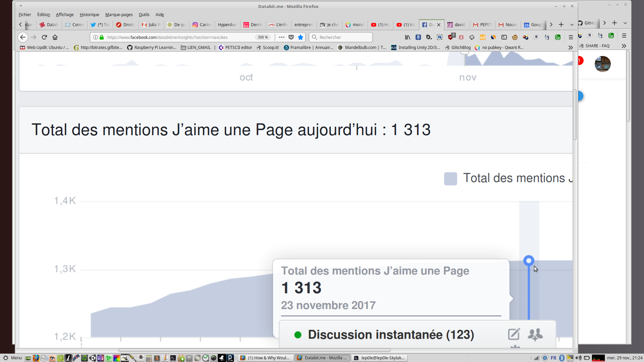Click the legend color swatch square
This screenshot has width=644, height=362.
[450, 179]
